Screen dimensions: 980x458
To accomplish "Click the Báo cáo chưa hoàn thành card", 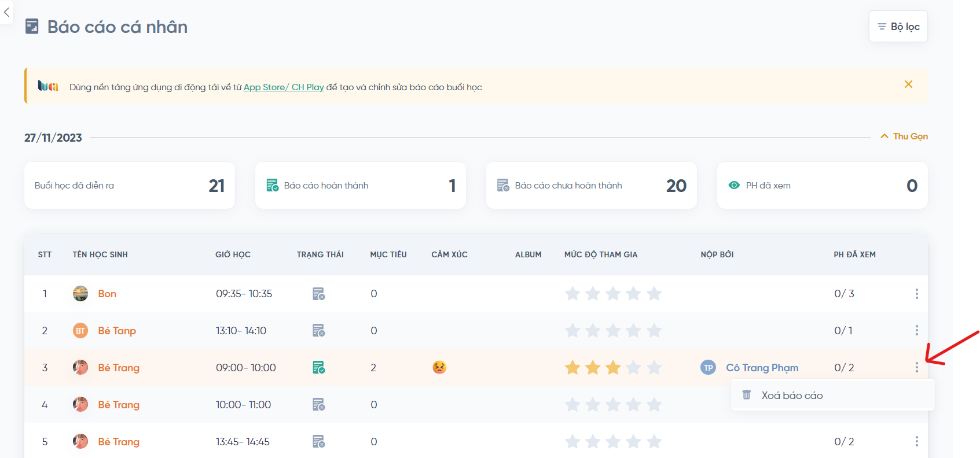I will (591, 186).
